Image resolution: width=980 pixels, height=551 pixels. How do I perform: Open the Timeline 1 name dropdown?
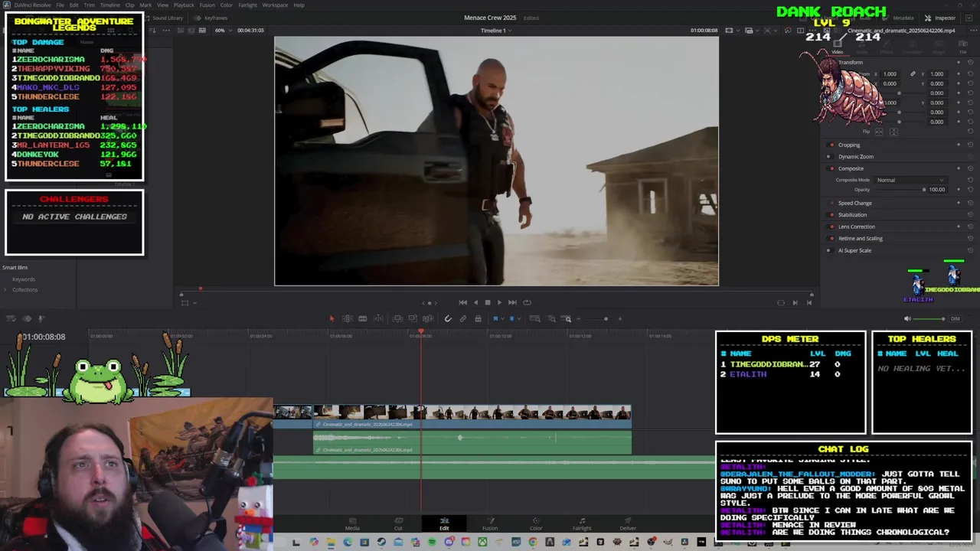(x=496, y=30)
